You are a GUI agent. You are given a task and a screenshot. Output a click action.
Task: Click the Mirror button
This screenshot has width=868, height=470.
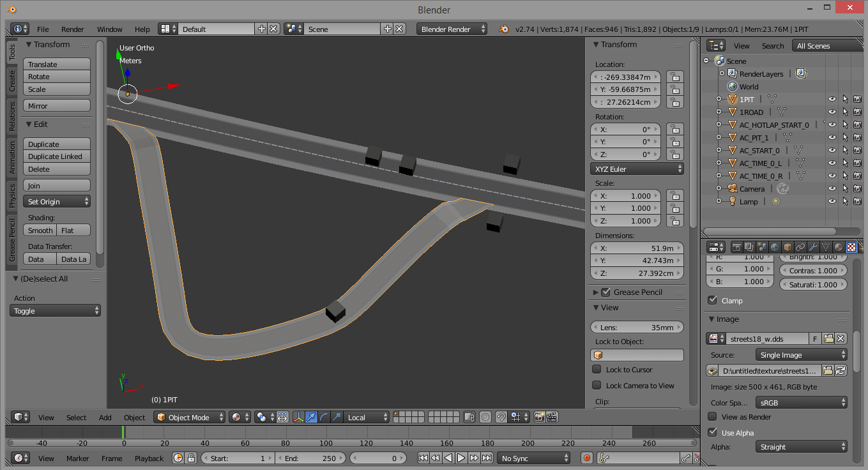(x=57, y=105)
